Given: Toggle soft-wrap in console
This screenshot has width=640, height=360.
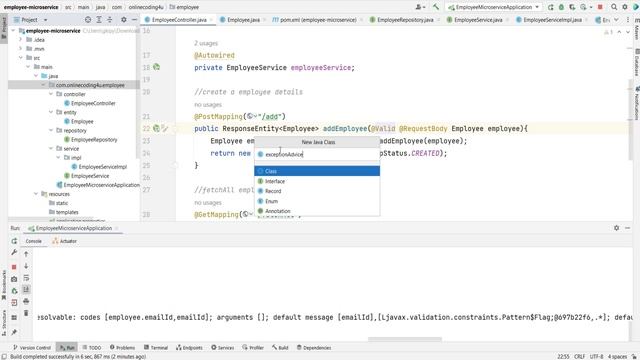Looking at the screenshot, I should click(26, 278).
